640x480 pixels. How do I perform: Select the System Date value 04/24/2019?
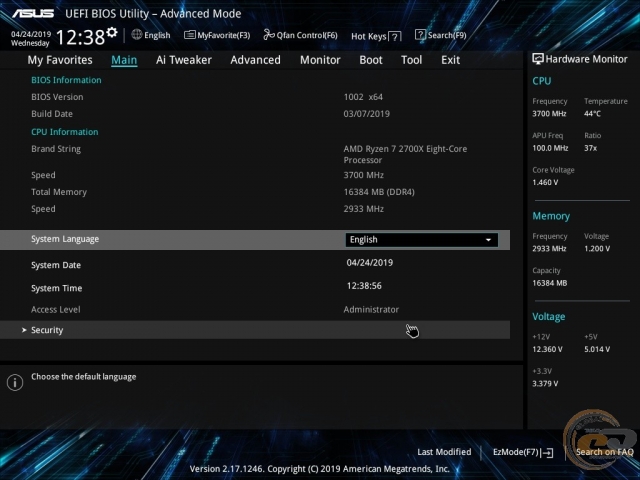pos(370,262)
